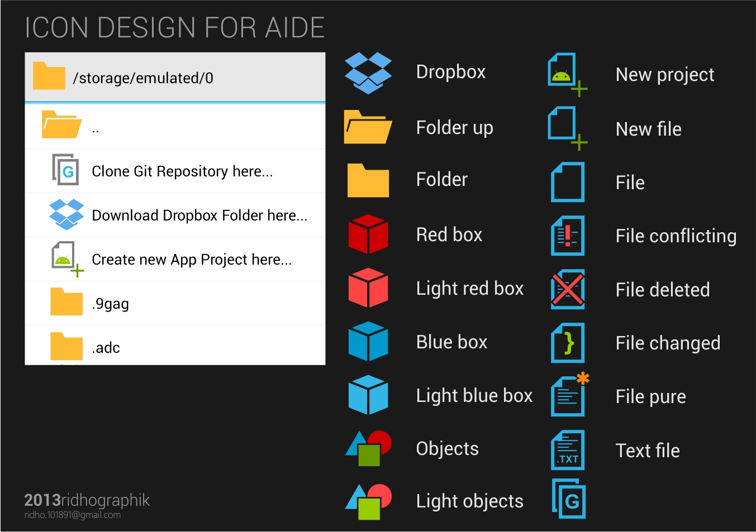Select the Light blue box cube icon
This screenshot has width=756, height=532.
click(368, 395)
